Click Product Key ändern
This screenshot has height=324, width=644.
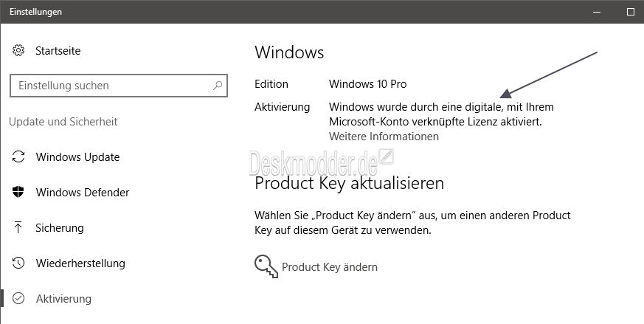(330, 267)
